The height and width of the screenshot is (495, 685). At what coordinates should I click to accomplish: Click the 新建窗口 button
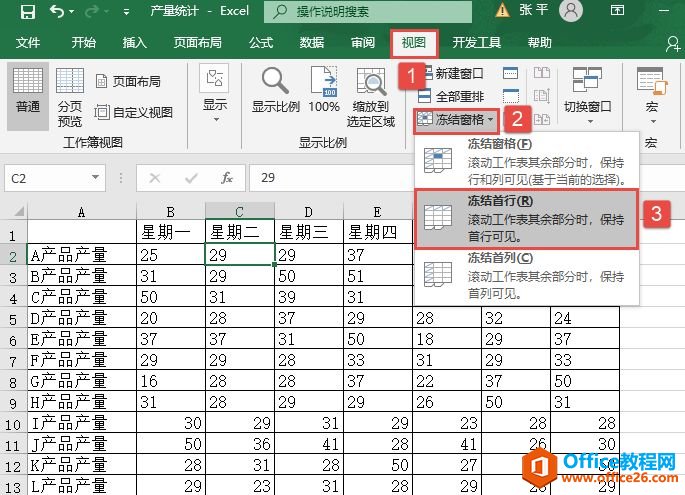(x=452, y=73)
